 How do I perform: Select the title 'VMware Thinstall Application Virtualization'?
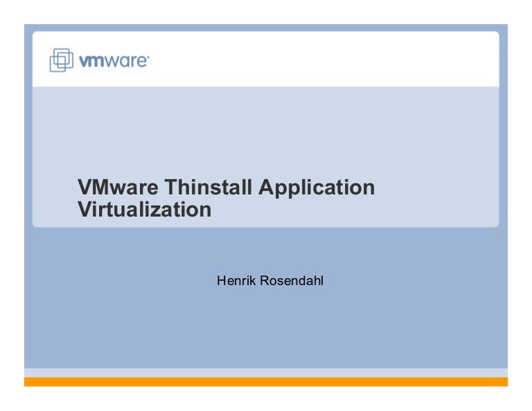coord(226,198)
